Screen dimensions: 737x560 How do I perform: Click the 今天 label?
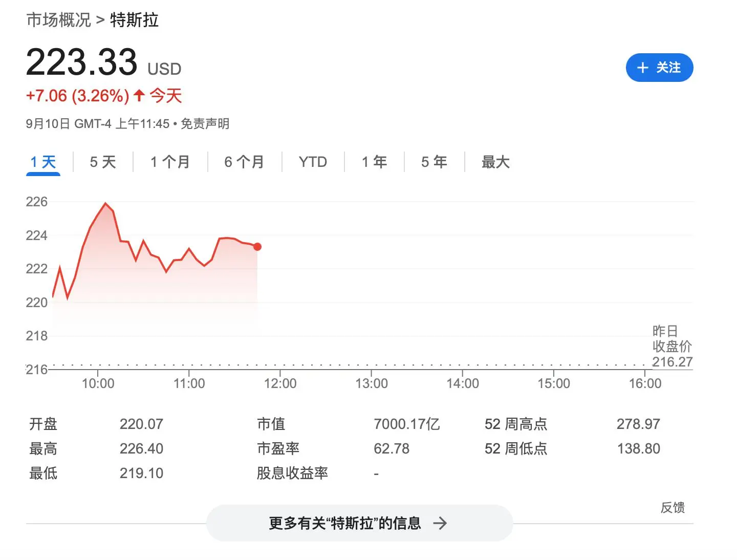[x=166, y=96]
